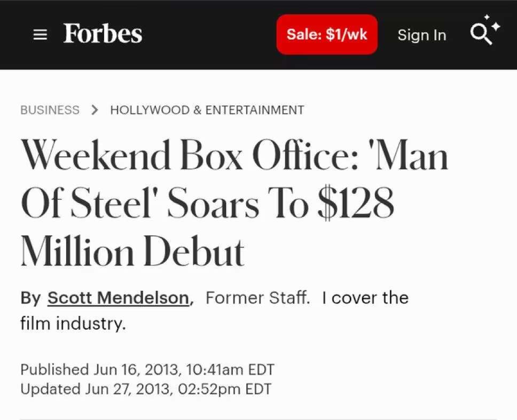
Task: Open the search magnifier icon
Action: coord(480,35)
